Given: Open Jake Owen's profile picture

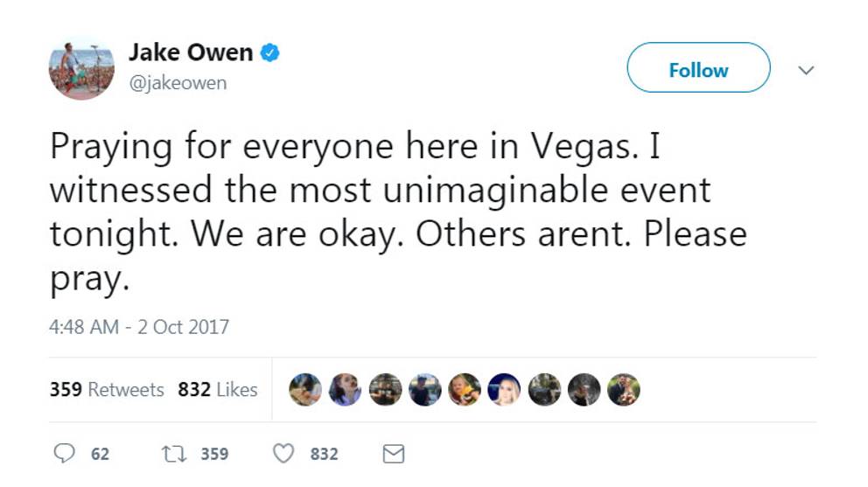Looking at the screenshot, I should (81, 68).
